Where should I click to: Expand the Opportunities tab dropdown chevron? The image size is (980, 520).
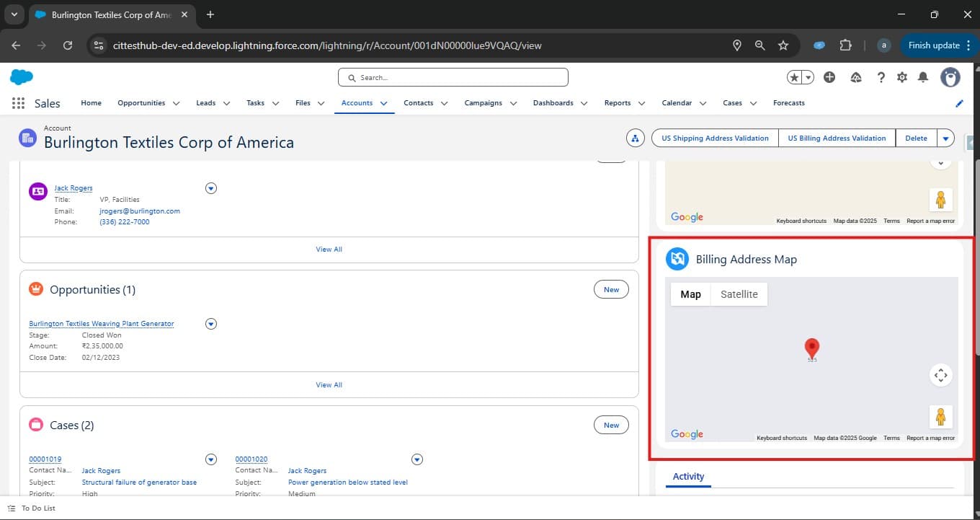click(177, 103)
